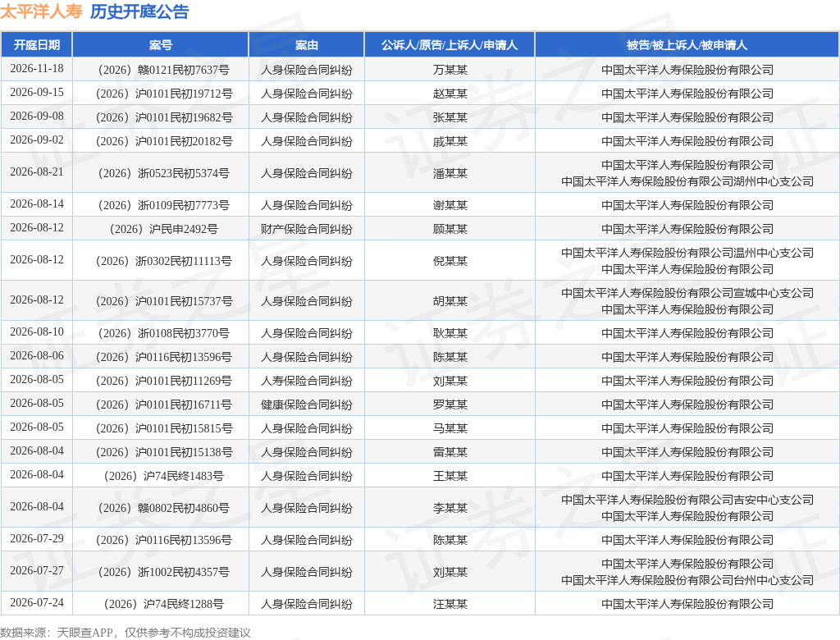Click plaintiff name 戚某某
This screenshot has width=840, height=640.
(x=450, y=141)
